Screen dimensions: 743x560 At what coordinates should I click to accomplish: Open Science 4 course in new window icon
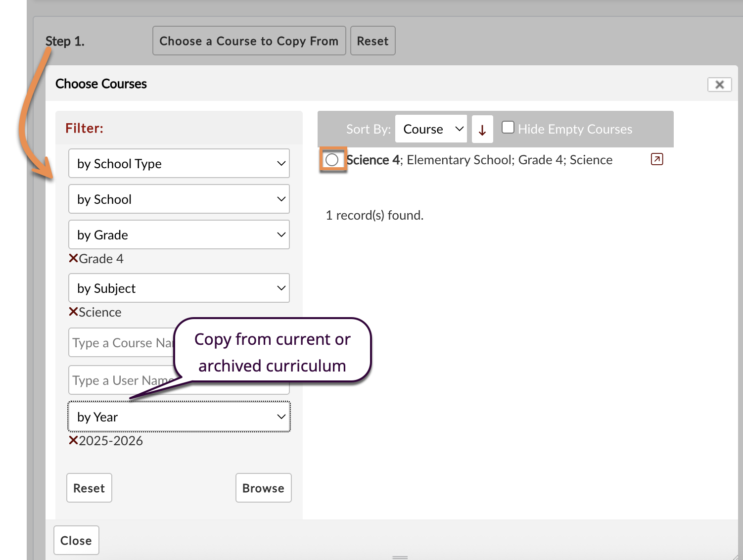[x=656, y=159]
